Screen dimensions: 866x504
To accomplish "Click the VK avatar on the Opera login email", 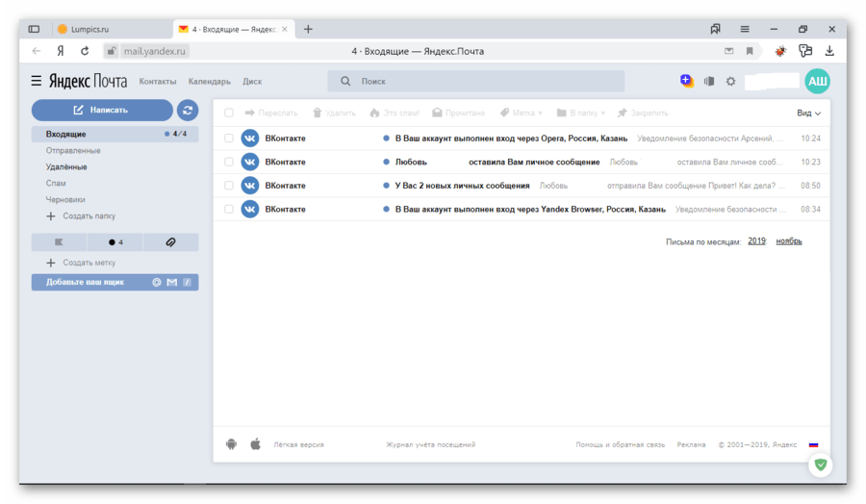I will click(x=249, y=138).
